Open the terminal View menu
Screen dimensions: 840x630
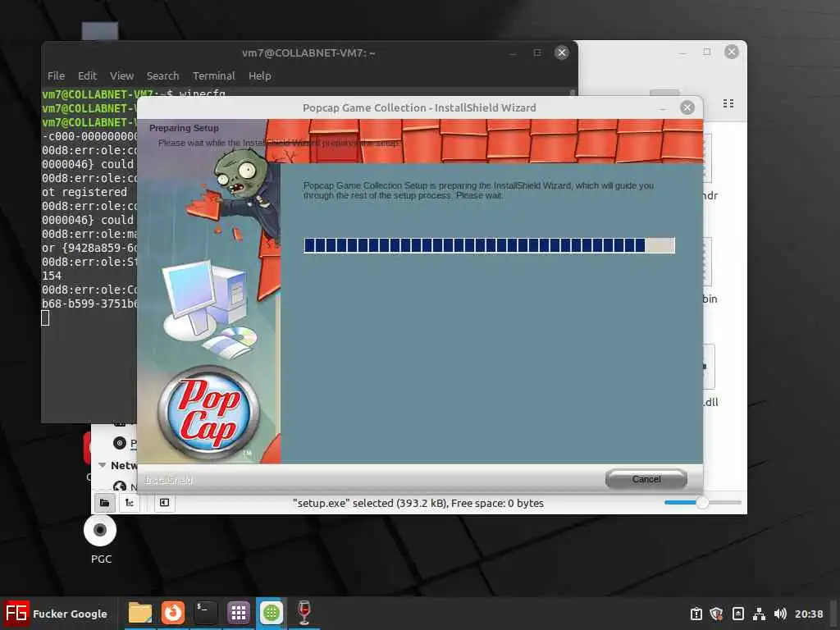click(121, 75)
